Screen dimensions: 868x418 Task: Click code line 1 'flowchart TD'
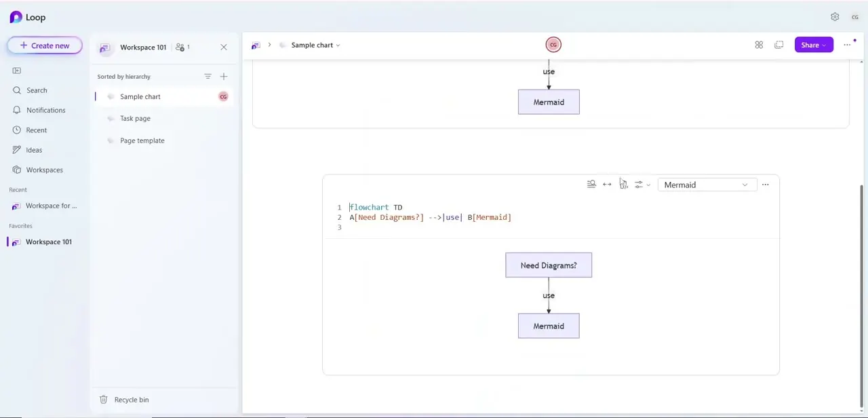coord(376,208)
